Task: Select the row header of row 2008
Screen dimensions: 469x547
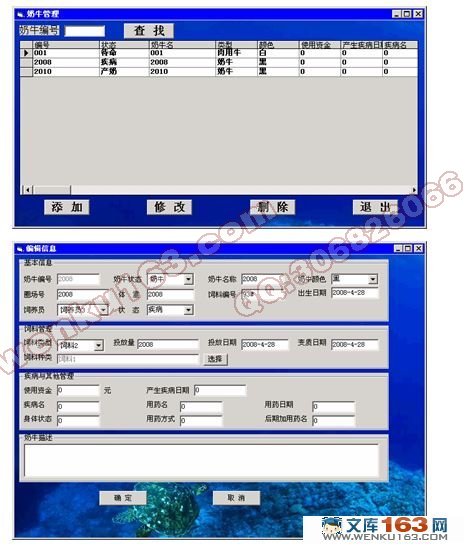Action: coord(26,63)
